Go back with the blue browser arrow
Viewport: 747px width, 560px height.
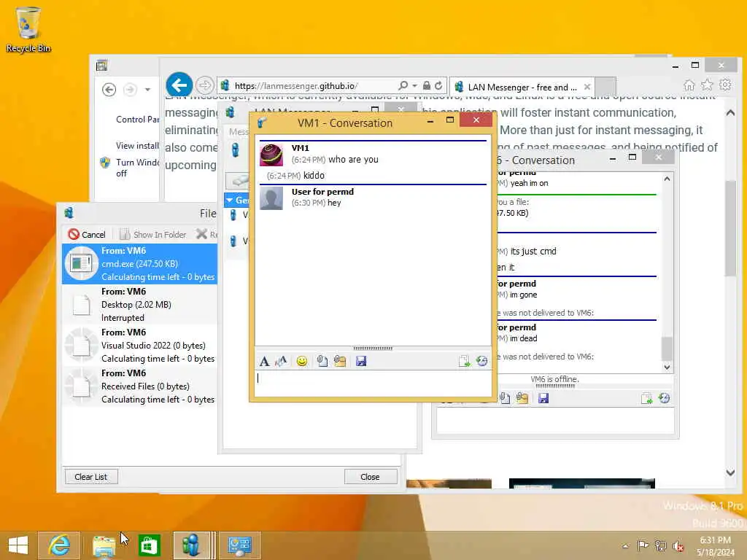pyautogui.click(x=179, y=86)
